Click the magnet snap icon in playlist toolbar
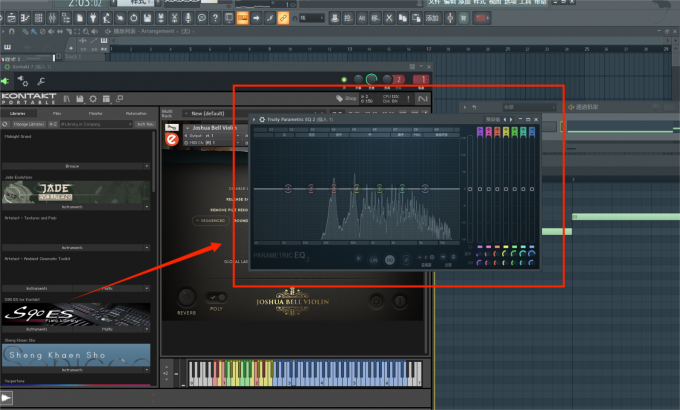 [12, 31]
